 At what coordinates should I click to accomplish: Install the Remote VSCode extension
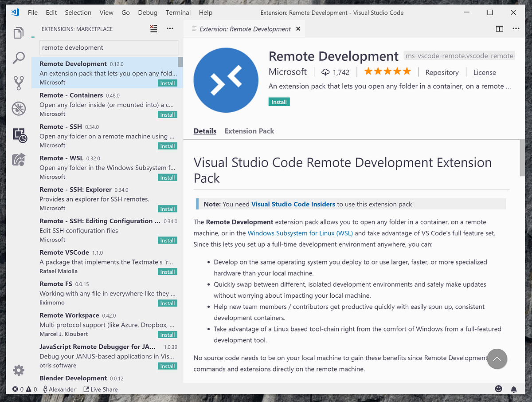click(168, 272)
